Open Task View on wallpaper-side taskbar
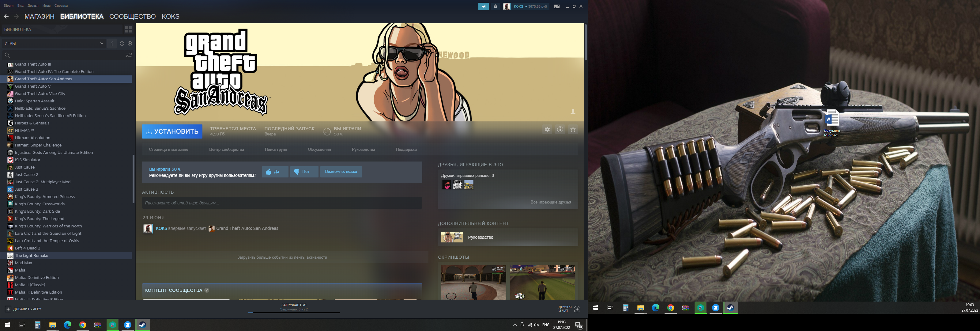This screenshot has height=331, width=980. pyautogui.click(x=610, y=308)
